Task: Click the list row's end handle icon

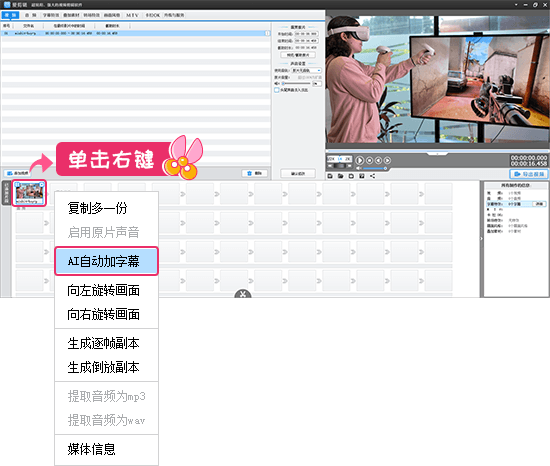Action: coord(268,33)
